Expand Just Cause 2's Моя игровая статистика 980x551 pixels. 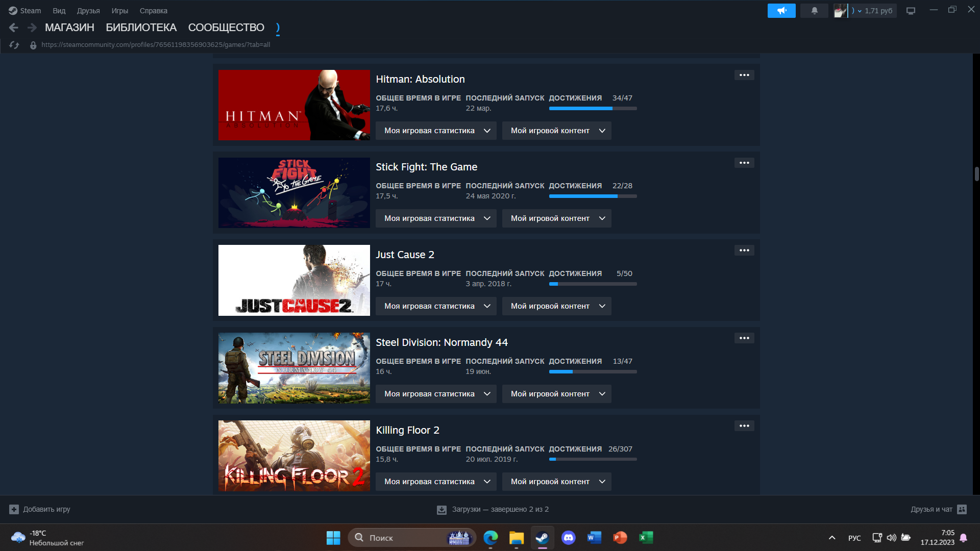pyautogui.click(x=436, y=306)
